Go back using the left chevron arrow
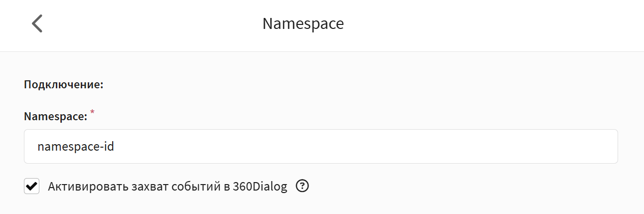The width and height of the screenshot is (644, 214). [37, 23]
